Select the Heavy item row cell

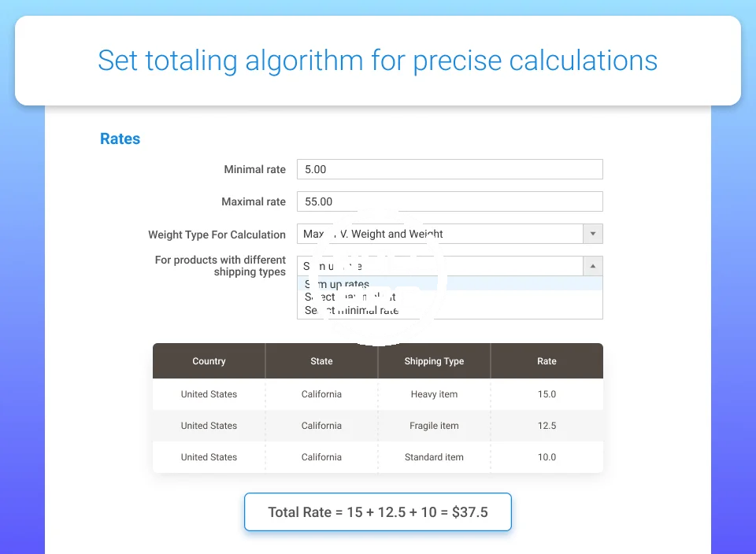(x=434, y=394)
